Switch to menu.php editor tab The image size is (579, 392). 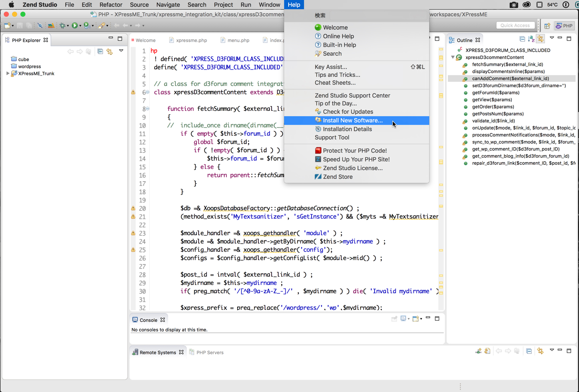(x=235, y=40)
